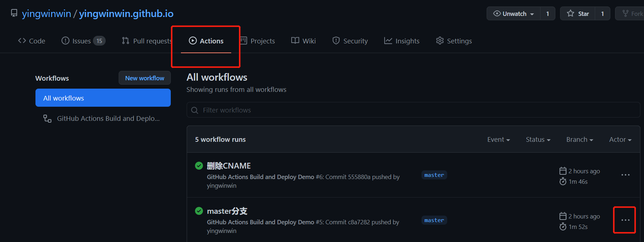Select the Actions tab
The height and width of the screenshot is (242, 644).
click(x=206, y=41)
